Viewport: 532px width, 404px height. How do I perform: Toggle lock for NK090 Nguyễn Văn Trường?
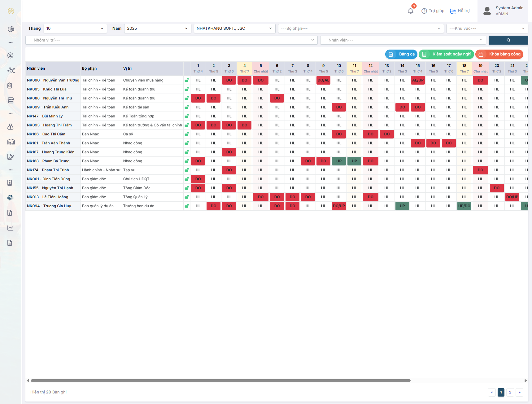click(187, 80)
